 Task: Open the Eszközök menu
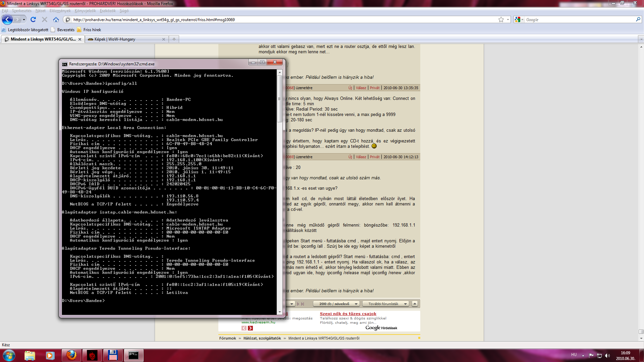coord(108,11)
